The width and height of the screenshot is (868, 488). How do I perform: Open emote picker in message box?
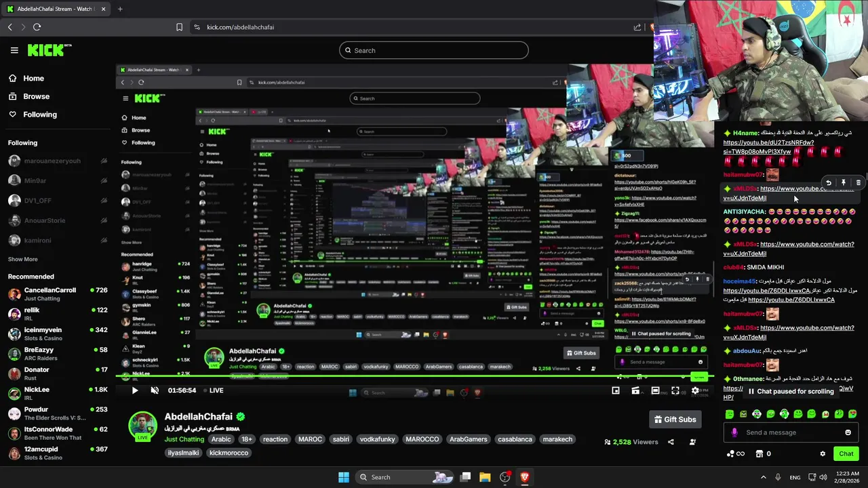(848, 432)
